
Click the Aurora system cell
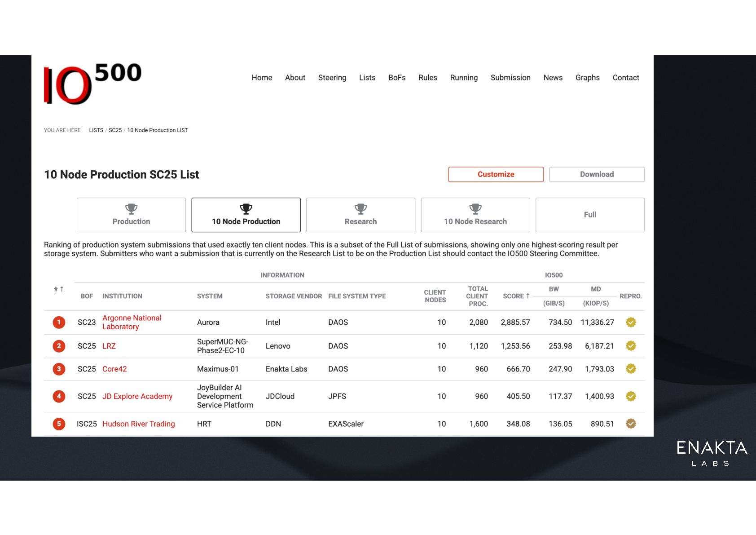(208, 322)
